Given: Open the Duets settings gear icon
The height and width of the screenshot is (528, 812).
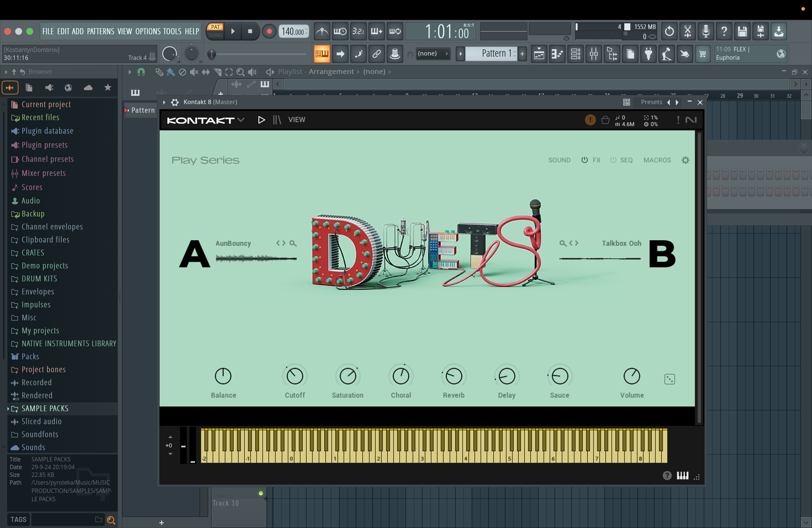Looking at the screenshot, I should (x=686, y=160).
